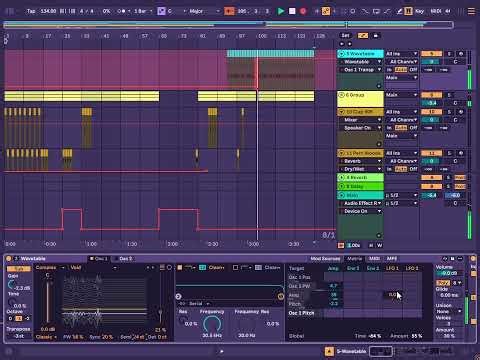Select the Main track header
480x360 pixels.
(360, 195)
